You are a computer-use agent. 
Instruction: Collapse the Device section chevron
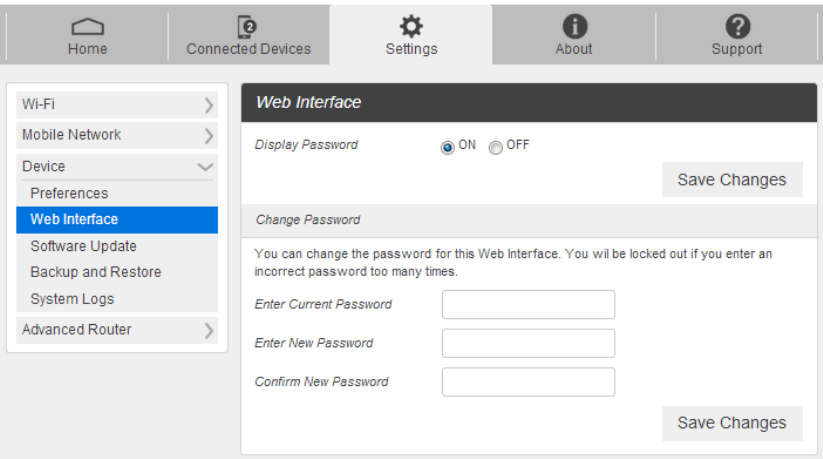click(206, 167)
